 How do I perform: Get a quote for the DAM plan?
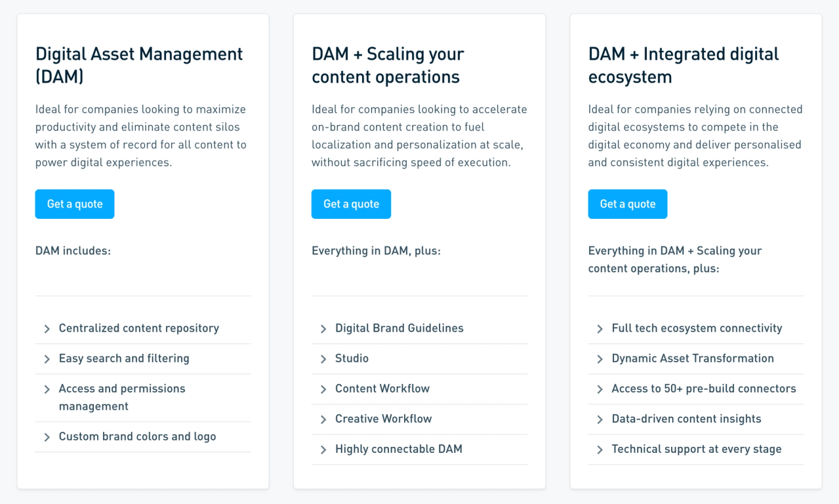(74, 204)
